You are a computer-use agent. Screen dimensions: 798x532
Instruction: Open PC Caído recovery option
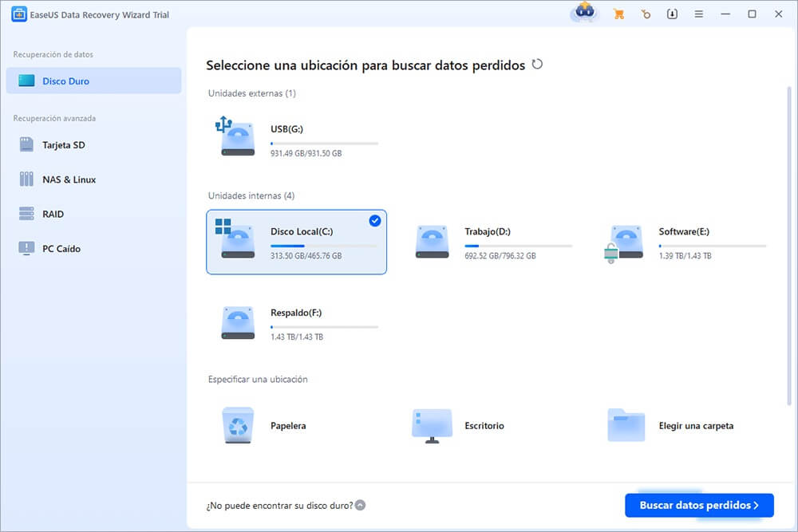coord(93,249)
